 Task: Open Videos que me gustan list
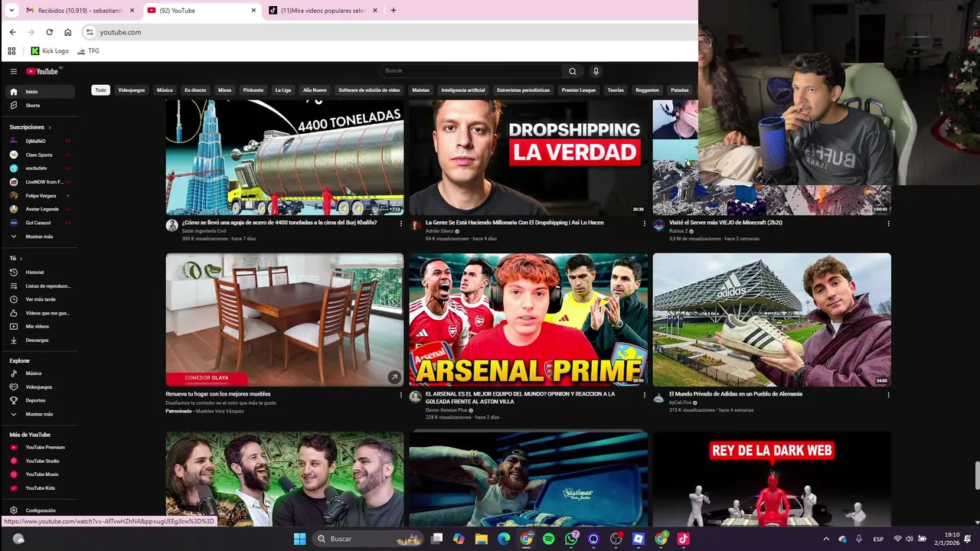click(41, 312)
